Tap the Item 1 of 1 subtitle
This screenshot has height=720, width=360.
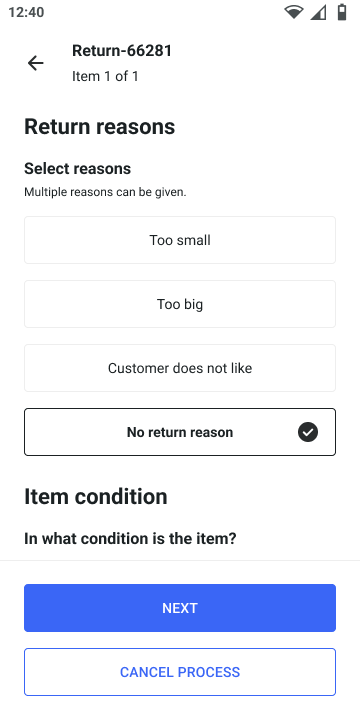click(105, 76)
